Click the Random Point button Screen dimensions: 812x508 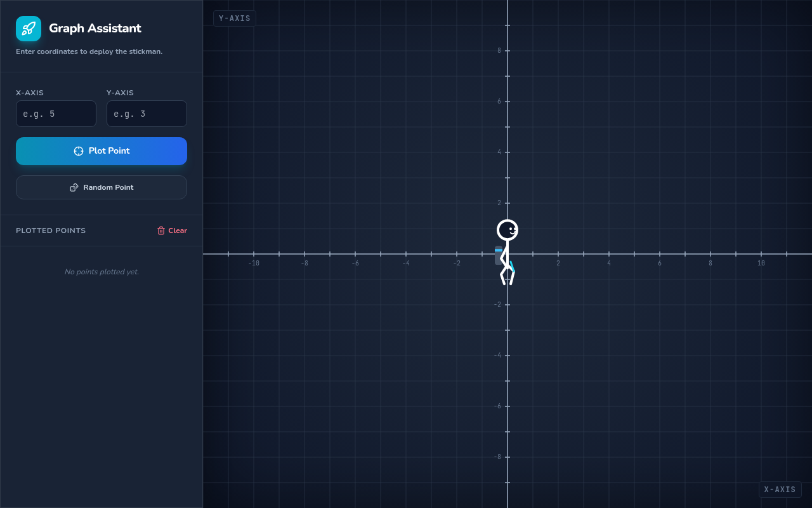[x=101, y=187]
